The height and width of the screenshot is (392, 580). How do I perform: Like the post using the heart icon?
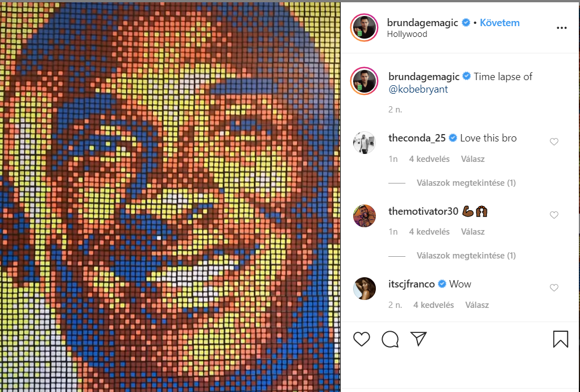[361, 339]
